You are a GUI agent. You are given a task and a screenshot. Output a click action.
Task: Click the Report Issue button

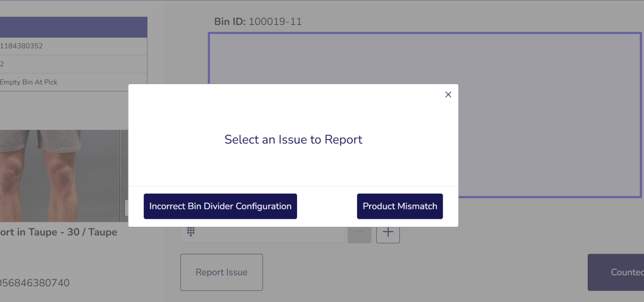221,272
